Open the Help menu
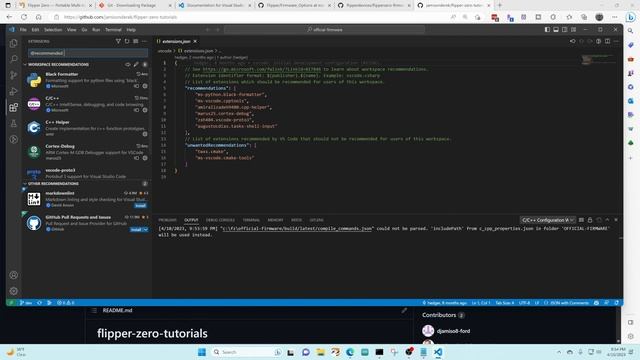Viewport: 640px width, 360px height. [131, 30]
